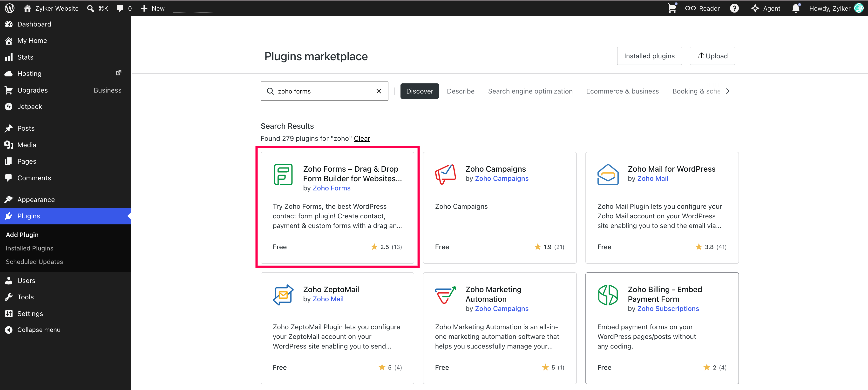Open Zoho Campaigns author link under Zoho Campaigns title
The height and width of the screenshot is (390, 868).
pyautogui.click(x=502, y=178)
